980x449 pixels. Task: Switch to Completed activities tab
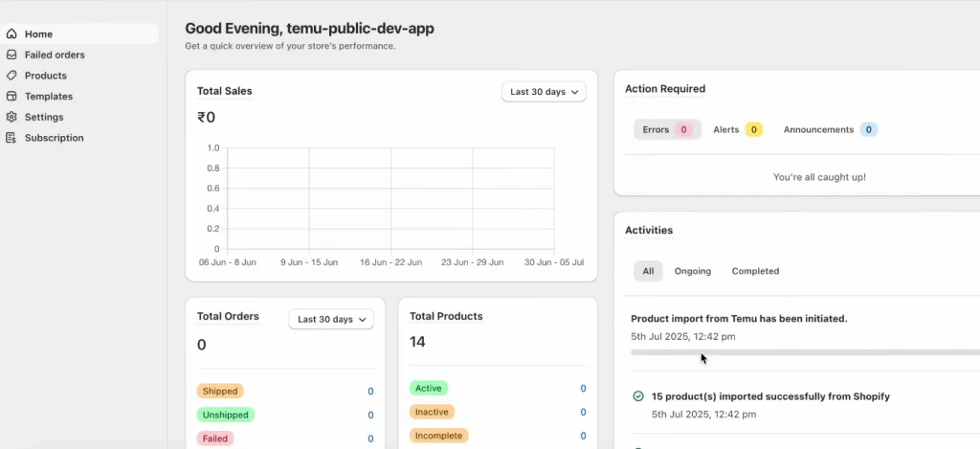755,271
